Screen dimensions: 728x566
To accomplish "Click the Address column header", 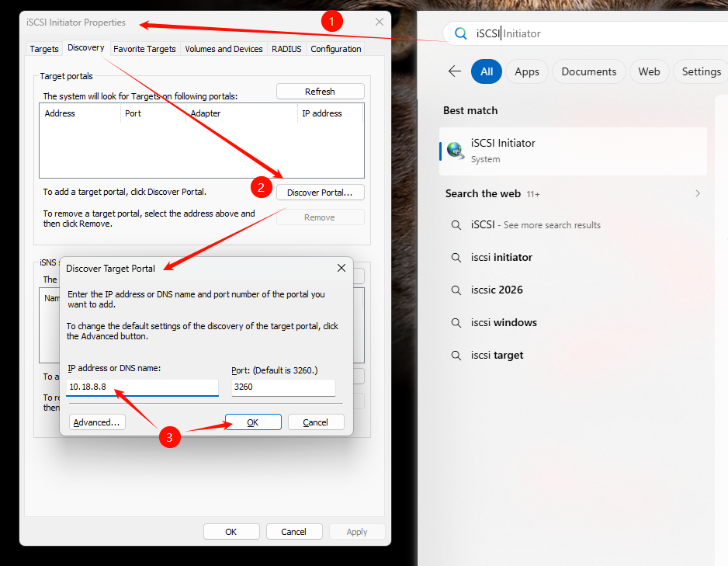I will coord(80,113).
